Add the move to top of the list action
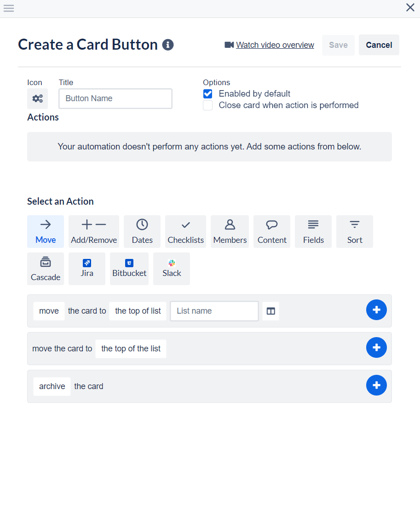This screenshot has height=522, width=420. [x=376, y=348]
